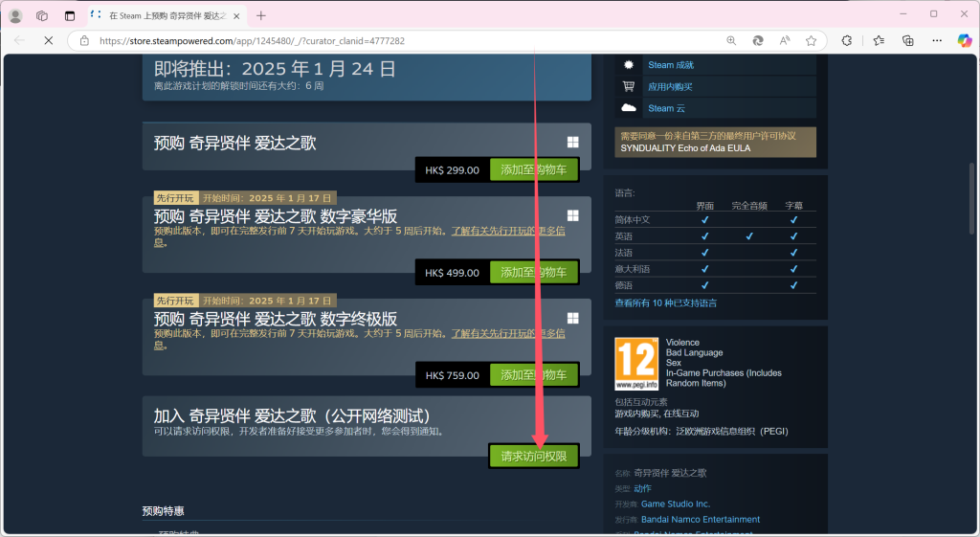Click 先行开玩 badge on 数字终极版
This screenshot has width=980, height=537.
pyautogui.click(x=176, y=301)
